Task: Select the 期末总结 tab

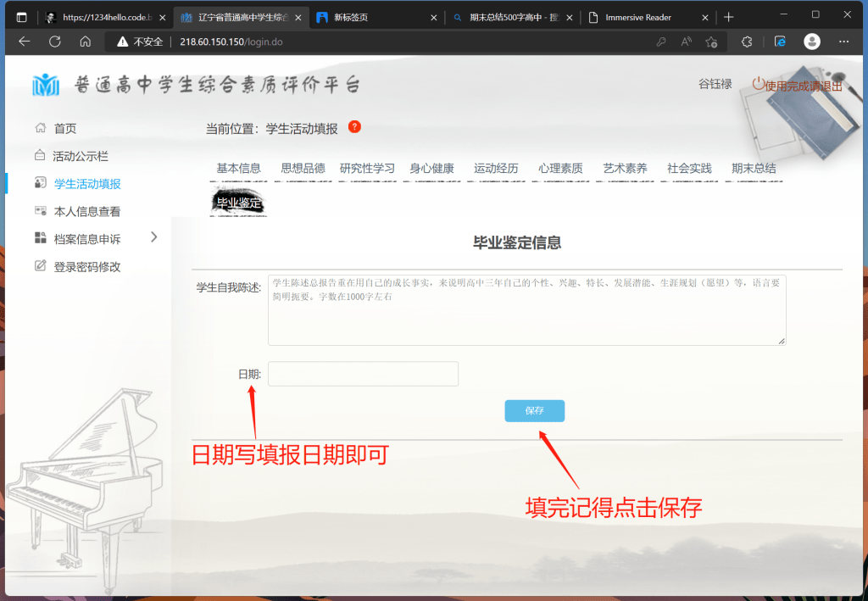Action: pos(754,169)
